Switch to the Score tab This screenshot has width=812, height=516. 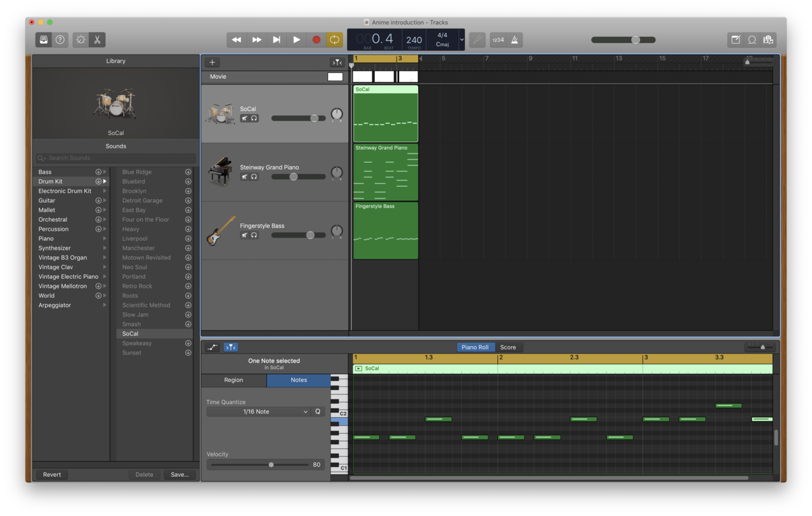coord(508,347)
